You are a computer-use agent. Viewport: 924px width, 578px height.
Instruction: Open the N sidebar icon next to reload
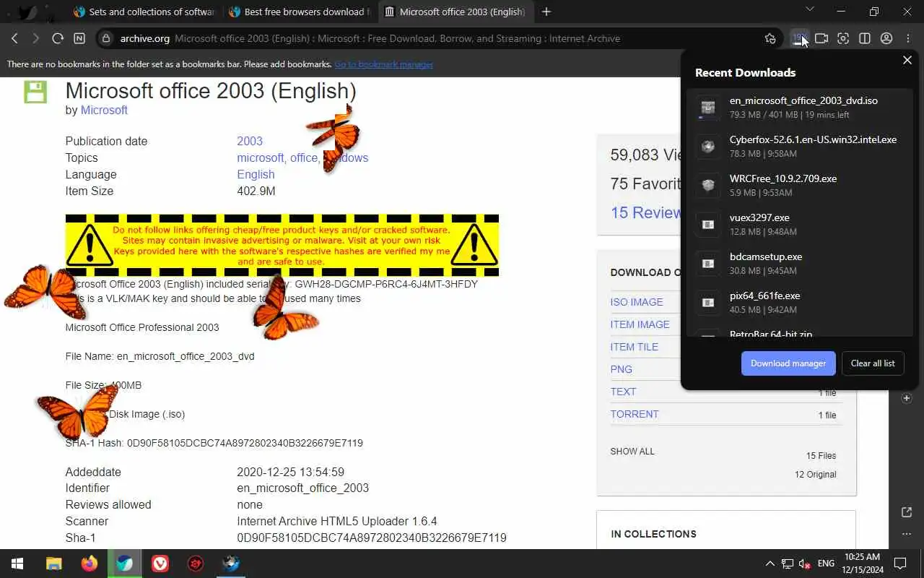pos(79,38)
